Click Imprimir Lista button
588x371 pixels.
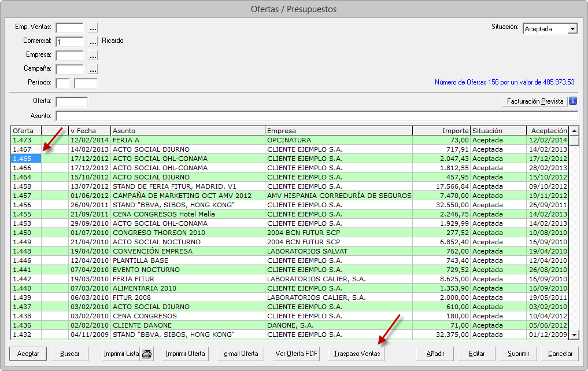[121, 354]
